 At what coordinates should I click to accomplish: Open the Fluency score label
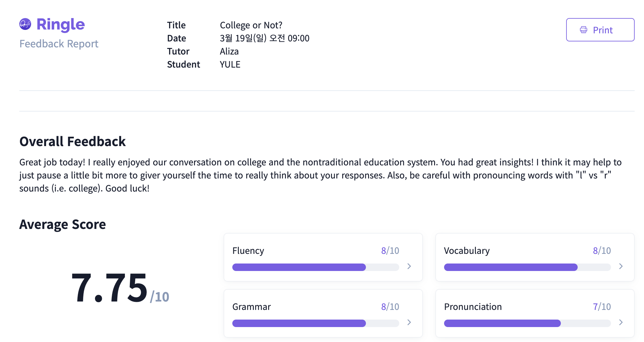point(248,251)
